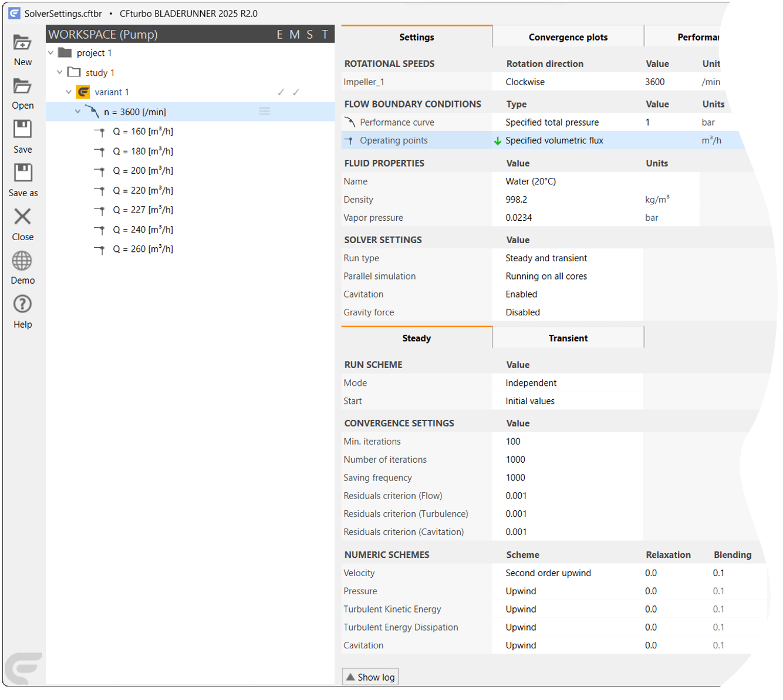Select operating point Q = 260 [m³/h]
This screenshot has height=700, width=783.
pos(143,250)
